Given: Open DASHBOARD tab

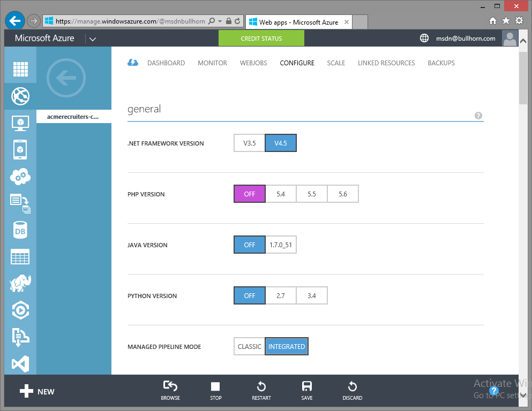Looking at the screenshot, I should (166, 63).
